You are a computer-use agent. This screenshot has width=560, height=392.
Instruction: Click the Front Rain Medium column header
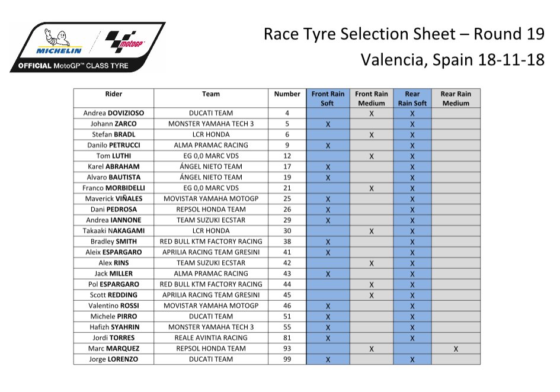(x=372, y=98)
